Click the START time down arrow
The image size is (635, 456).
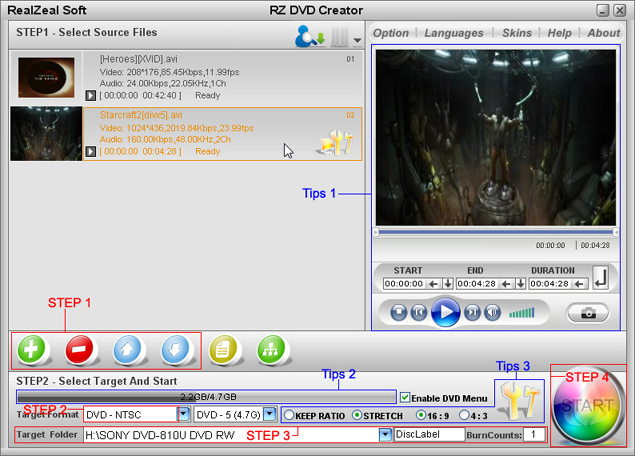(x=447, y=284)
